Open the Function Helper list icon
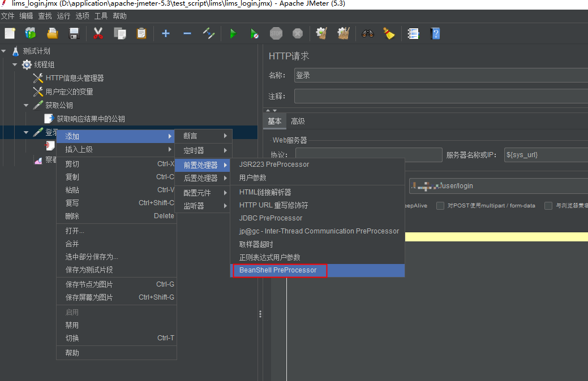This screenshot has width=588, height=381. [413, 33]
